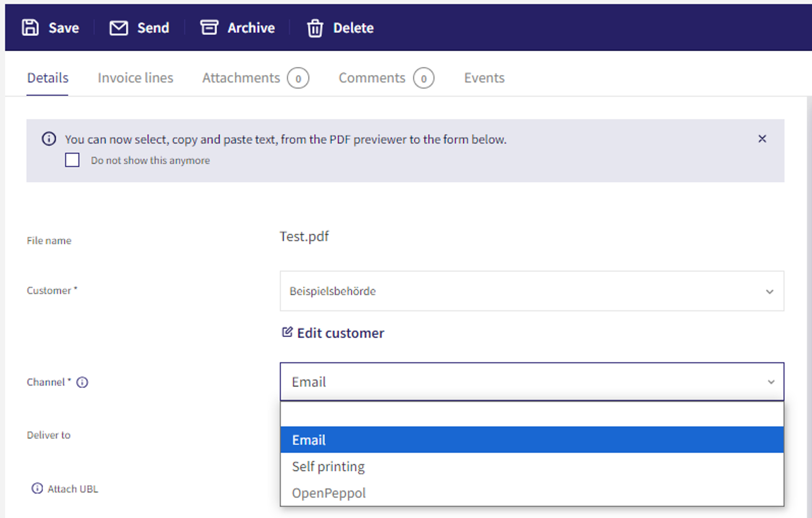Click the Deliver to label
Image resolution: width=812 pixels, height=518 pixels.
pos(49,435)
